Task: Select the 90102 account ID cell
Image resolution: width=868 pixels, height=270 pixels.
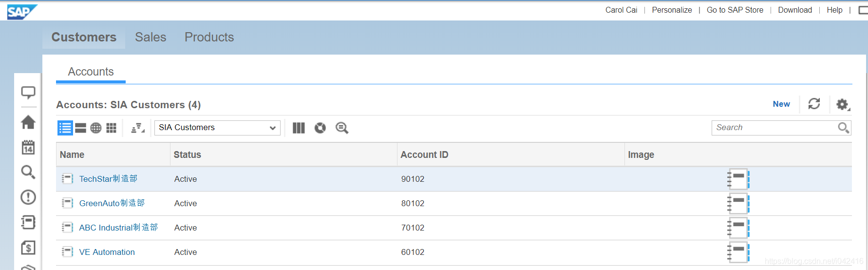Action: 413,179
